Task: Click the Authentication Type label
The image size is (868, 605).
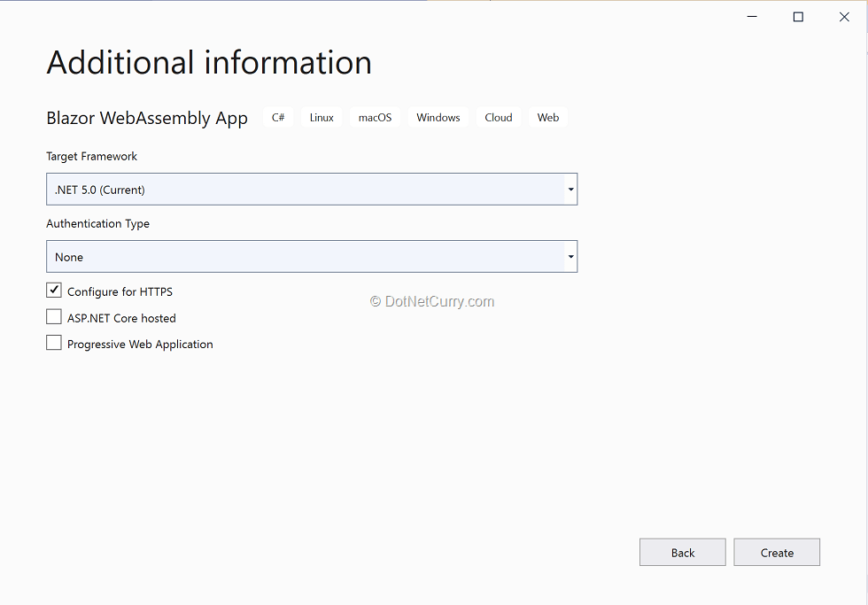Action: [x=97, y=223]
